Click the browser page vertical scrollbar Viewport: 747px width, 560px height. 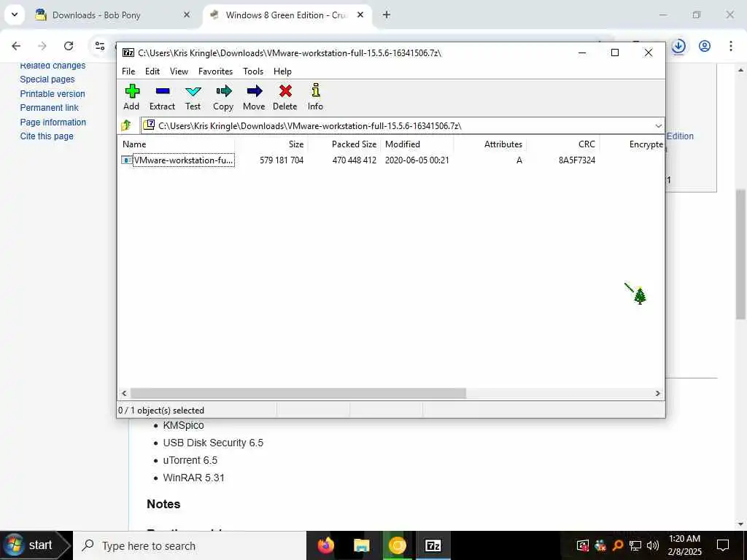point(740,254)
